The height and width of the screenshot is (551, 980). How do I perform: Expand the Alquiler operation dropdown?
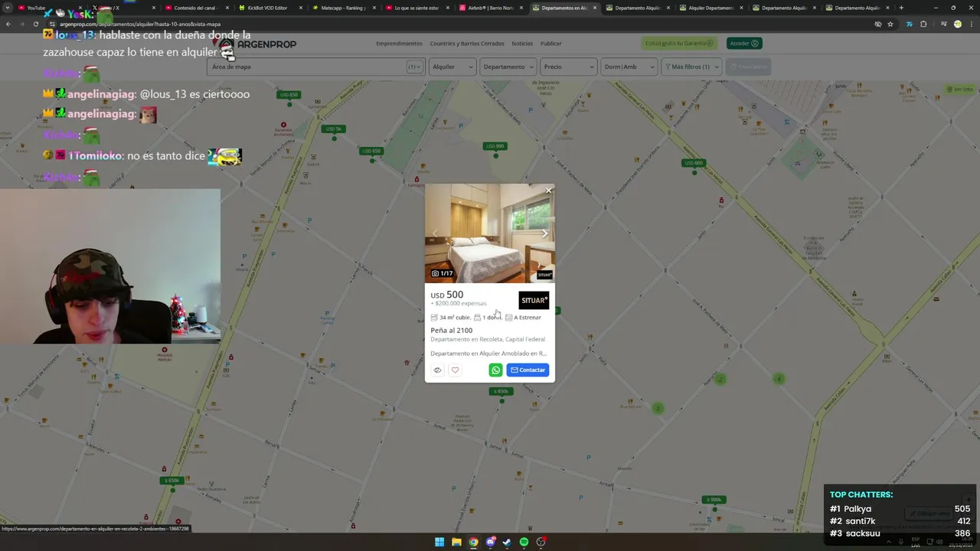(x=452, y=67)
